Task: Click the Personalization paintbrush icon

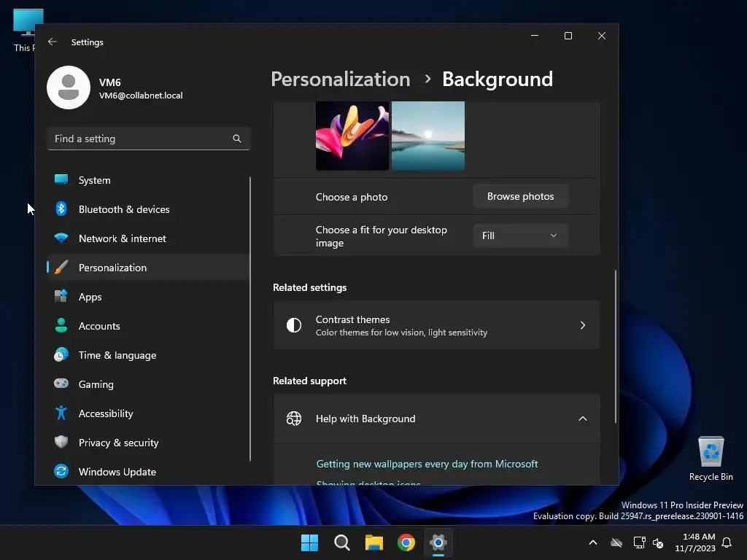Action: tap(61, 267)
